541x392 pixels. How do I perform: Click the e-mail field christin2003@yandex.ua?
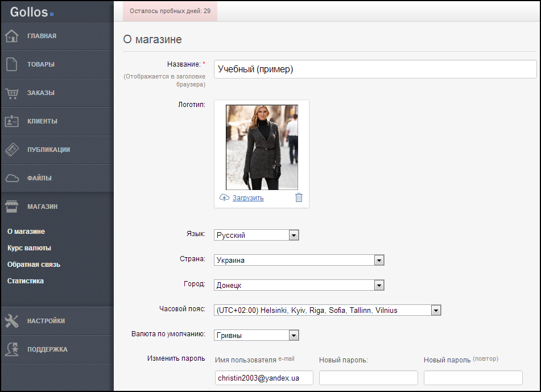(x=264, y=378)
